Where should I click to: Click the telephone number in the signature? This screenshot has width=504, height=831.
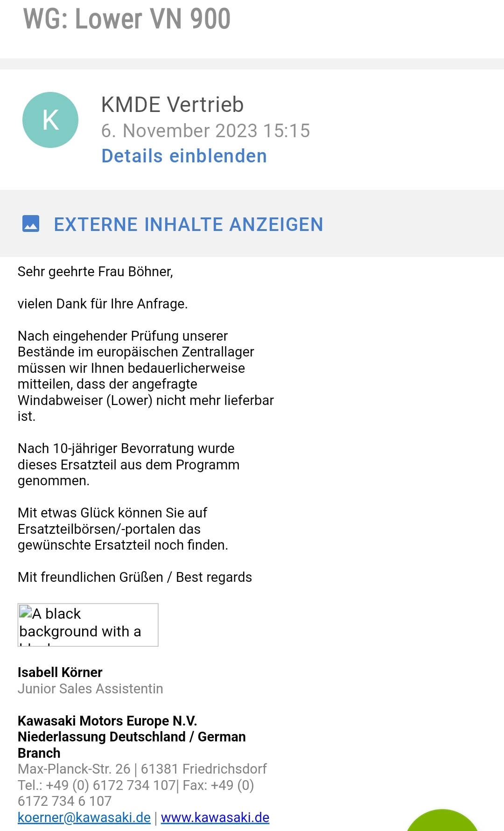111,785
